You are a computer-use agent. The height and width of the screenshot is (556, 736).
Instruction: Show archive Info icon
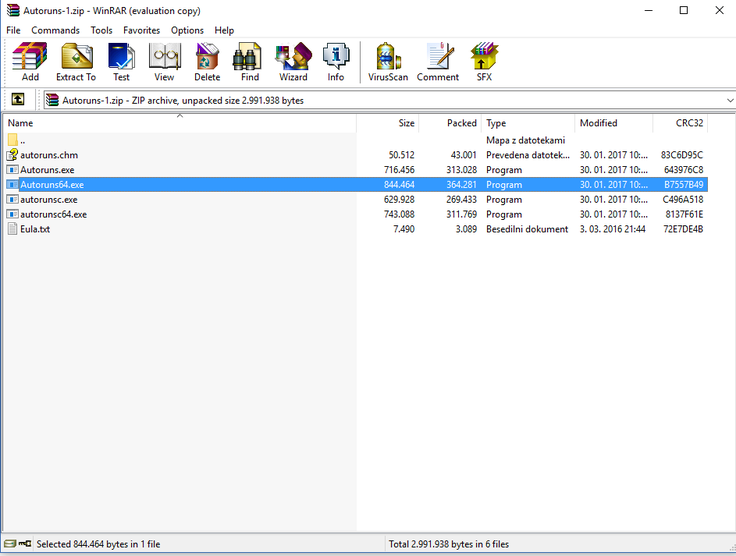(336, 56)
